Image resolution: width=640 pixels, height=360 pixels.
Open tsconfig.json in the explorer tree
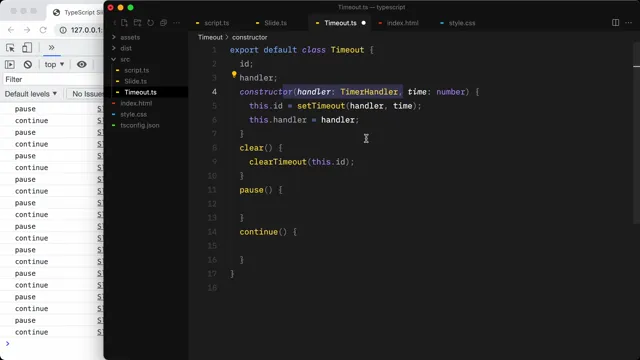pyautogui.click(x=140, y=125)
